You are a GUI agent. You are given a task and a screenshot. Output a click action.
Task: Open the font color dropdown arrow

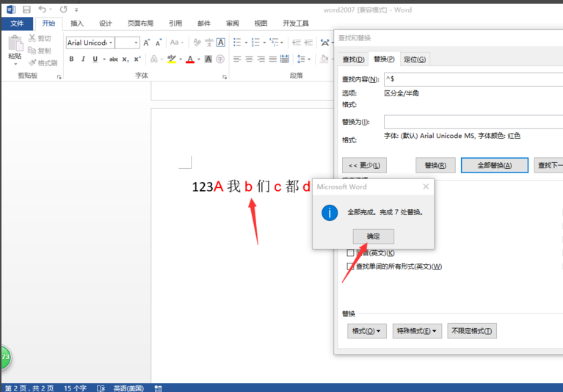[199, 59]
